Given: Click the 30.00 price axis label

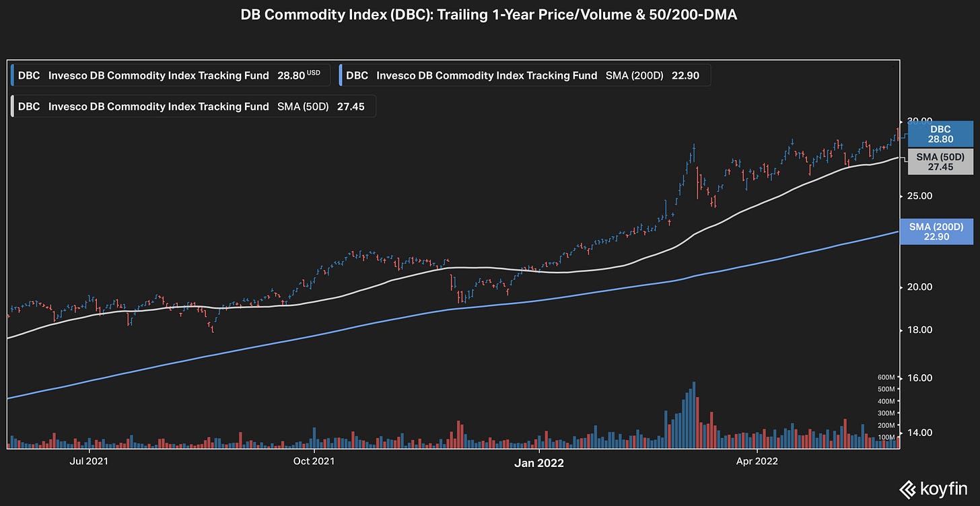Looking at the screenshot, I should [920, 120].
